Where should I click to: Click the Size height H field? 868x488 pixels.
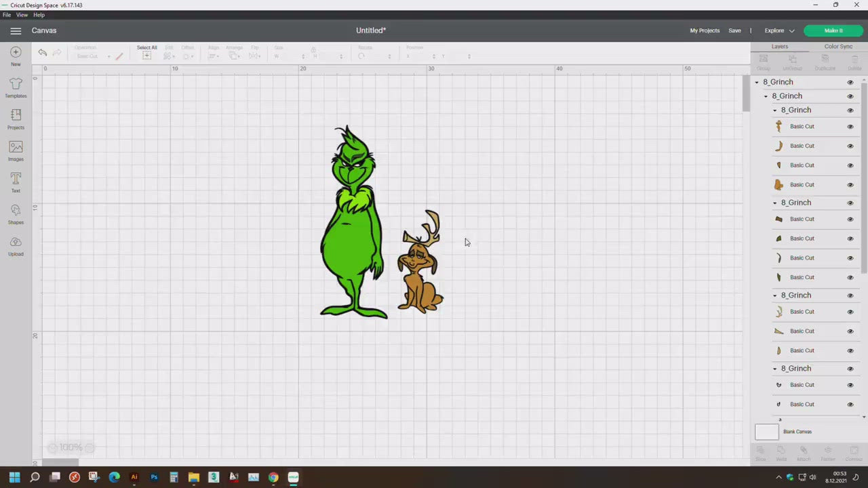pos(328,56)
